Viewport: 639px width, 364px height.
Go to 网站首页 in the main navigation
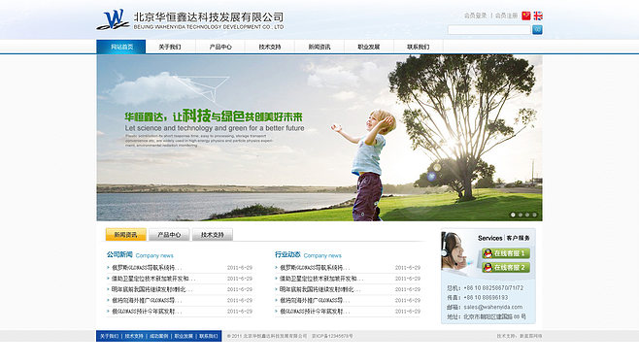tap(121, 47)
